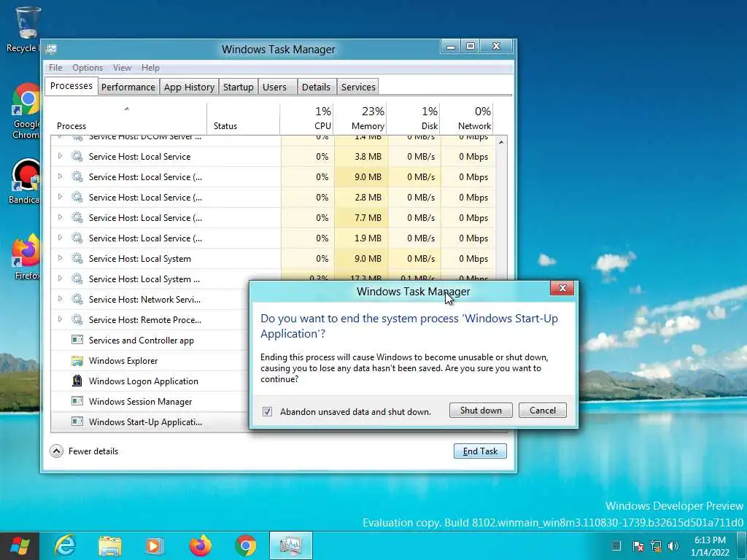Sort by the CPU column header

tap(306, 118)
